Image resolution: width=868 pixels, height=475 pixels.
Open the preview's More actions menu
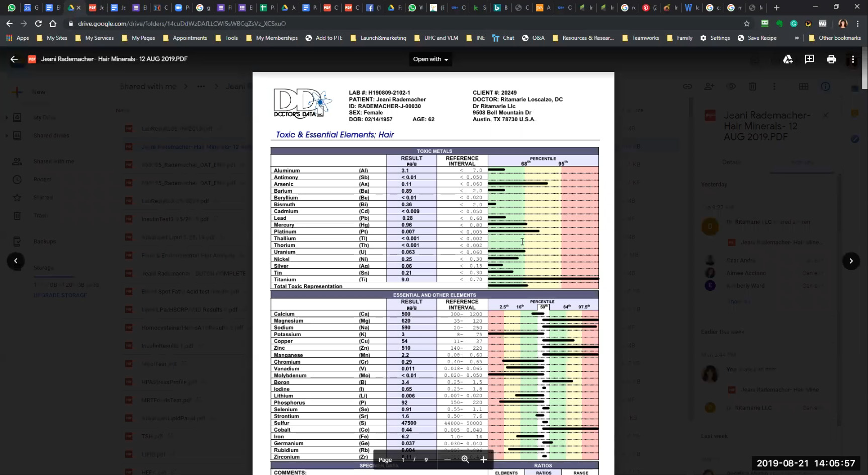[x=853, y=59]
